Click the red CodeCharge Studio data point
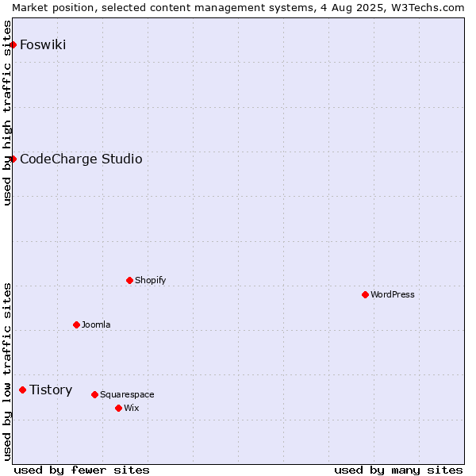 [x=13, y=159]
